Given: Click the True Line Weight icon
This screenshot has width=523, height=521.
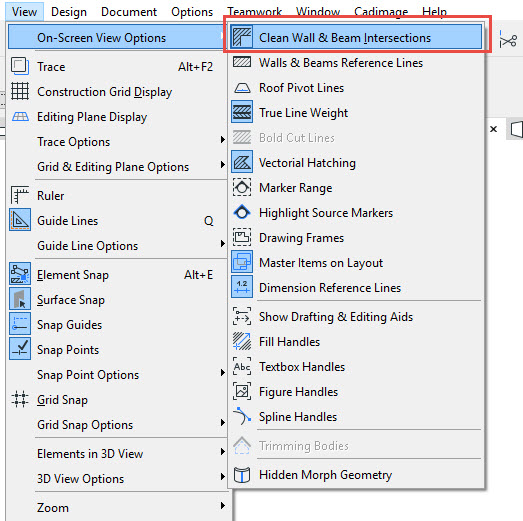Looking at the screenshot, I should pos(242,112).
